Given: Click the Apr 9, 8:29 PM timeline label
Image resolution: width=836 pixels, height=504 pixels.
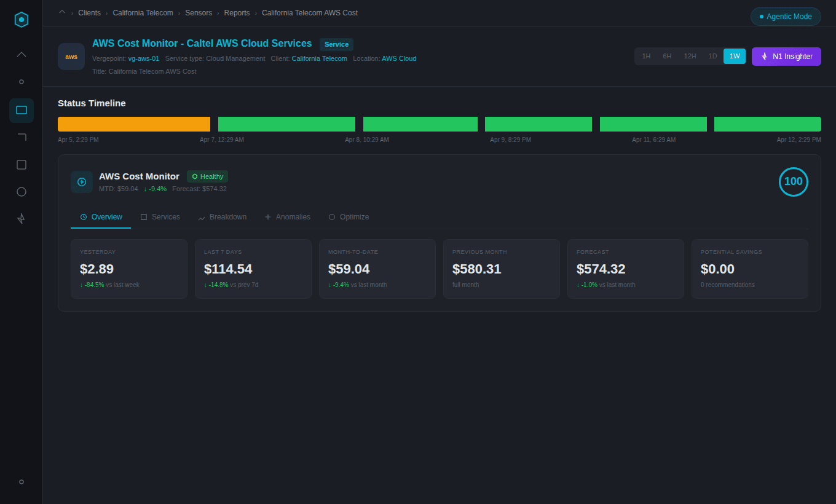Looking at the screenshot, I should [x=510, y=140].
